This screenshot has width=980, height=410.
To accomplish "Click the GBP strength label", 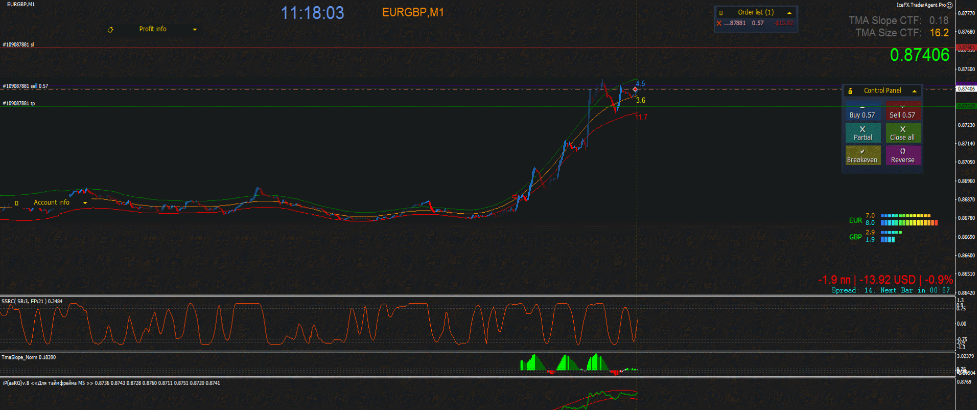I will (x=855, y=237).
